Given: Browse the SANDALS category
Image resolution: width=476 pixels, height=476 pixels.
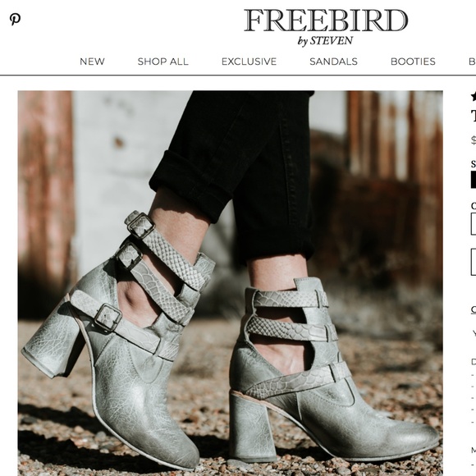Looking at the screenshot, I should [x=333, y=62].
